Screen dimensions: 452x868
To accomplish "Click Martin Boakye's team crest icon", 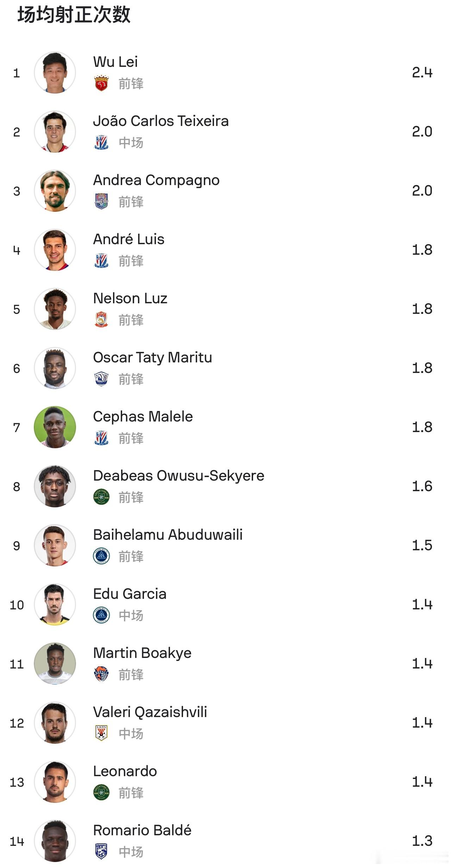I will [x=101, y=674].
